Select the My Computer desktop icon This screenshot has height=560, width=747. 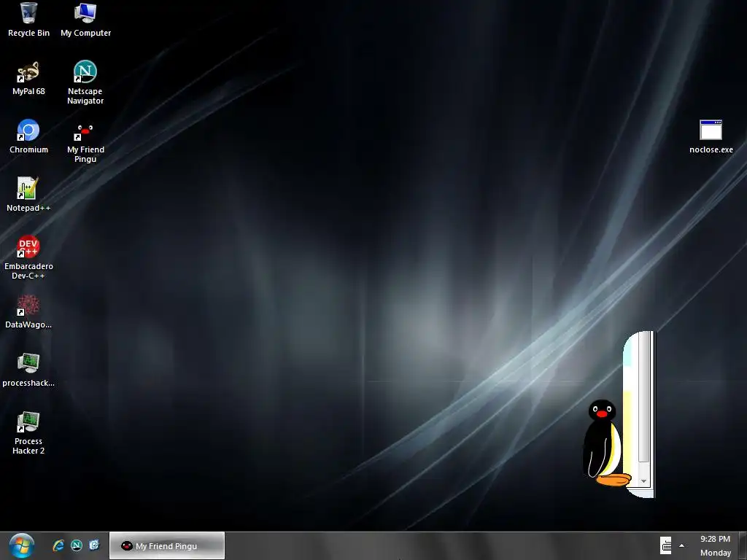tap(86, 20)
